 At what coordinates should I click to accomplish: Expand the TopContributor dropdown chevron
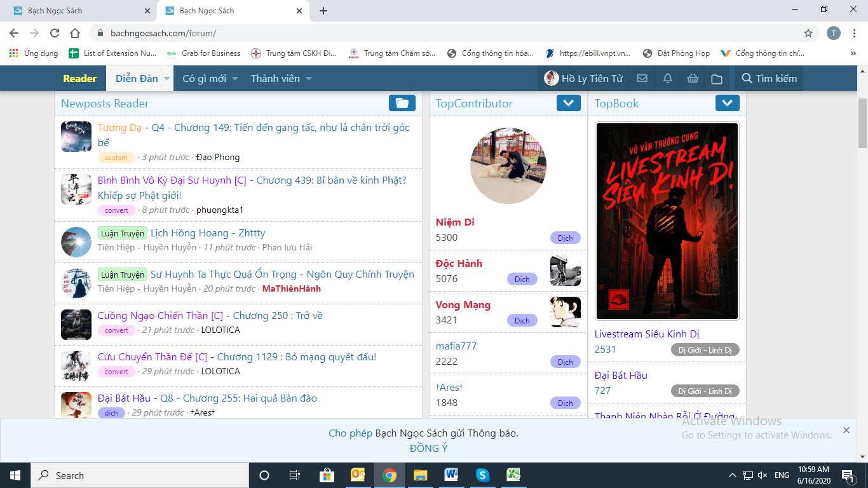568,103
